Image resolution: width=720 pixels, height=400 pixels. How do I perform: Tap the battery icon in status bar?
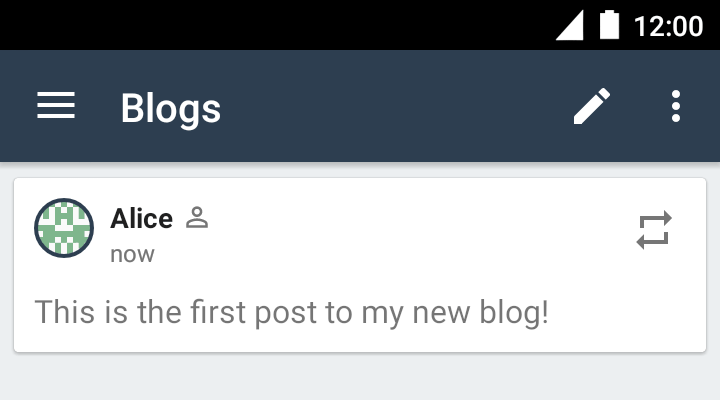[x=609, y=25]
